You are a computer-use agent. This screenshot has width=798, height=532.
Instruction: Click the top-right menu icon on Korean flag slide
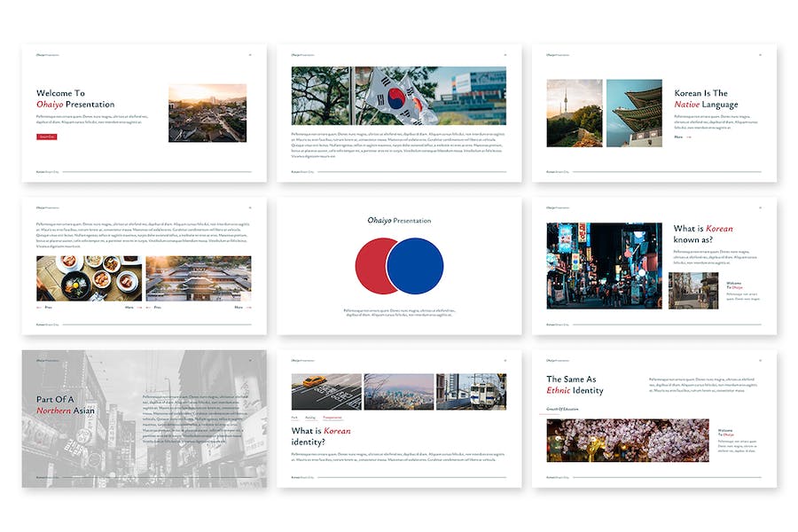(x=505, y=55)
